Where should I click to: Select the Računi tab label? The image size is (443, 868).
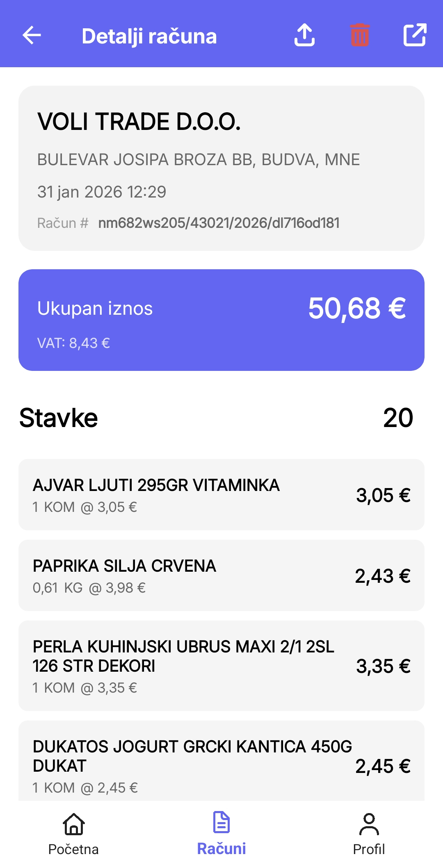point(221,848)
